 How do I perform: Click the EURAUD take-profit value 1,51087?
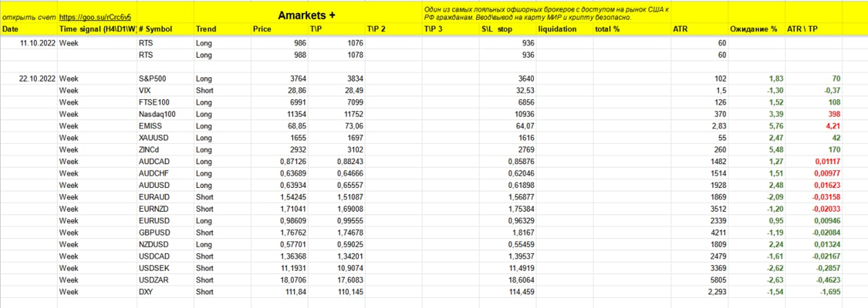(x=349, y=197)
